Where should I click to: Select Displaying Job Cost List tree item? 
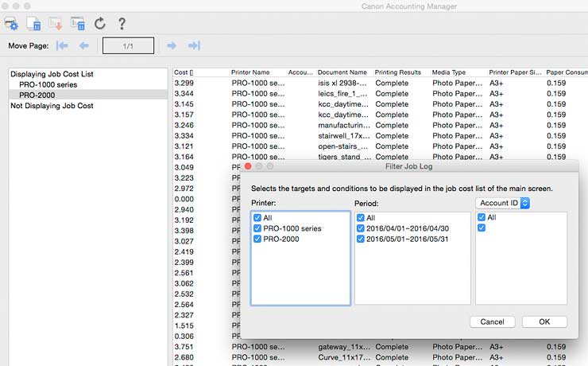coord(52,74)
